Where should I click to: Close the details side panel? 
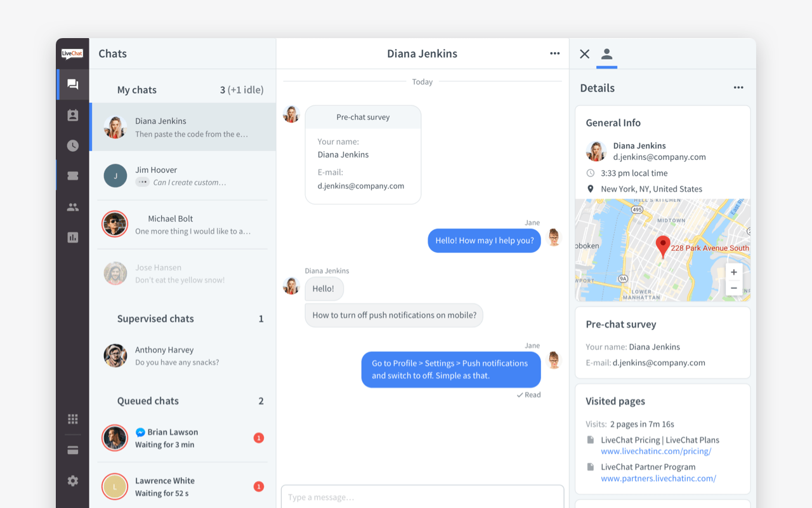[x=585, y=54]
